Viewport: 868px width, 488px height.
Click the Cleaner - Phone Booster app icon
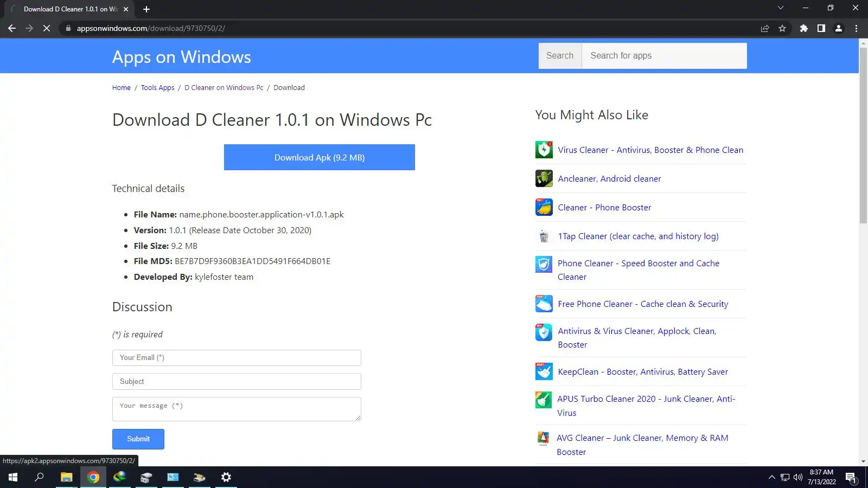544,207
